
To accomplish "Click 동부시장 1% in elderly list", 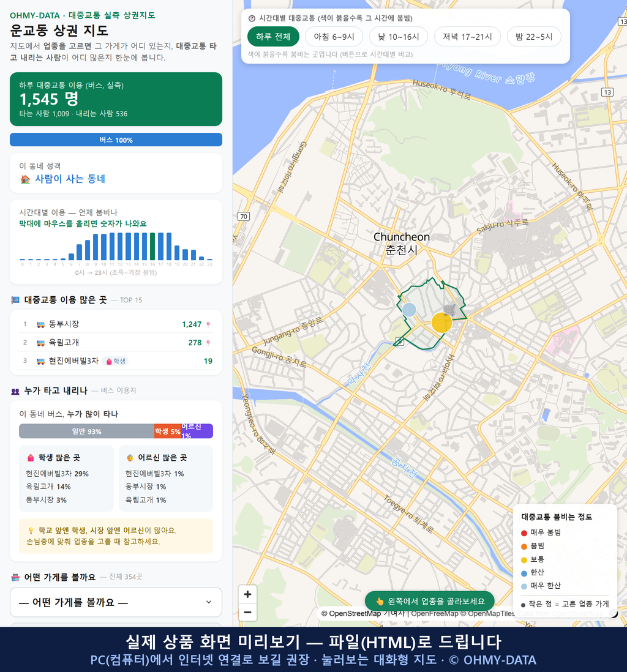I will pos(145,487).
